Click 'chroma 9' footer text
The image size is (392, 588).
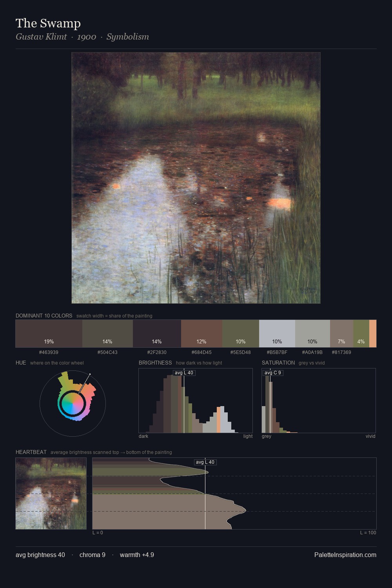tap(93, 555)
